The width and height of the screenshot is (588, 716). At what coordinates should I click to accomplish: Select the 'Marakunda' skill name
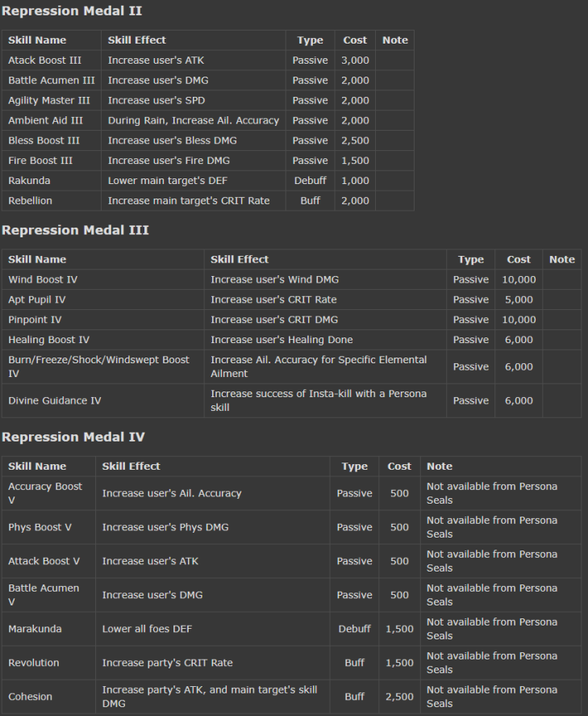tap(35, 629)
